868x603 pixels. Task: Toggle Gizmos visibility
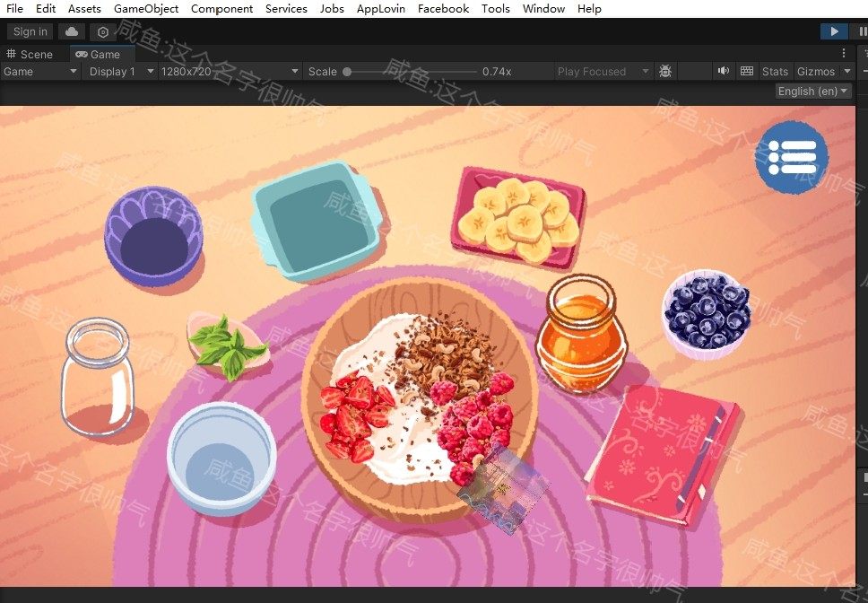(816, 71)
